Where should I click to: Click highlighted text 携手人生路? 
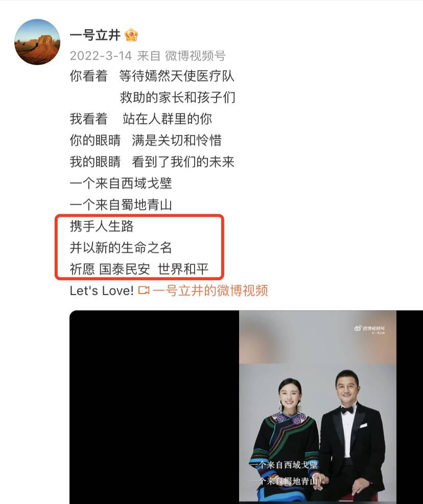tap(102, 226)
